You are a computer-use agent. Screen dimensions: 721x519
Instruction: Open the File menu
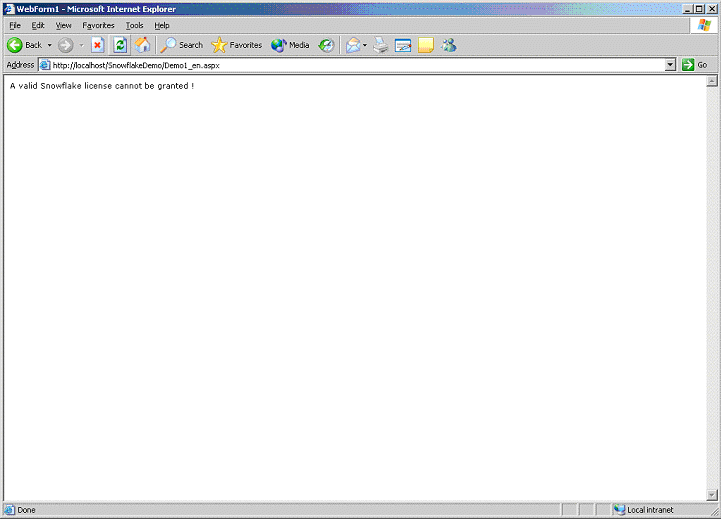tap(15, 25)
